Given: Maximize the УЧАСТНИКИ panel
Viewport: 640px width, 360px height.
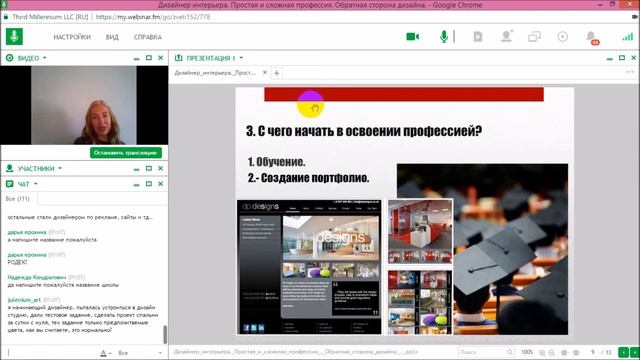Looking at the screenshot, I should pyautogui.click(x=149, y=168).
